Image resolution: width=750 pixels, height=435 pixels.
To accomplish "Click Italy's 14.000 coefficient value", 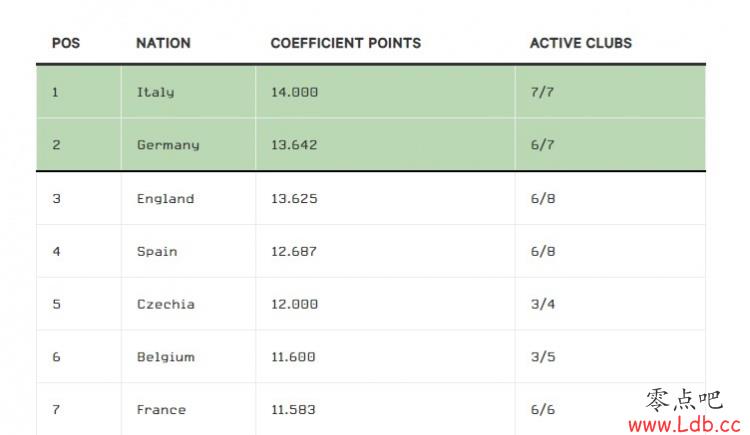I will pyautogui.click(x=294, y=92).
